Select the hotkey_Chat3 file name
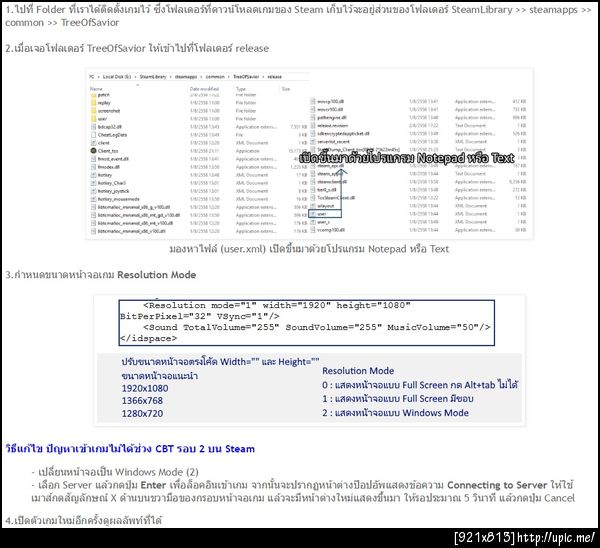This screenshot has width=600, height=548. (112, 183)
